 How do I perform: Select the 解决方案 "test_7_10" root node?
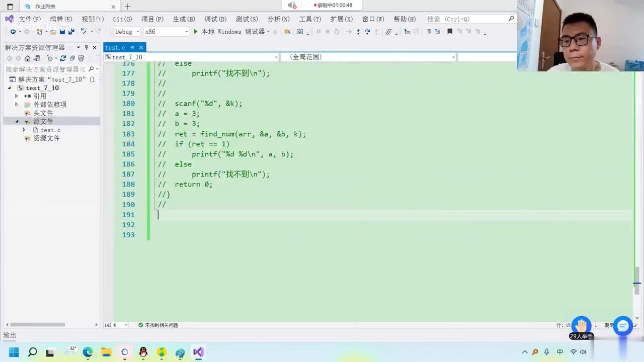pyautogui.click(x=53, y=79)
